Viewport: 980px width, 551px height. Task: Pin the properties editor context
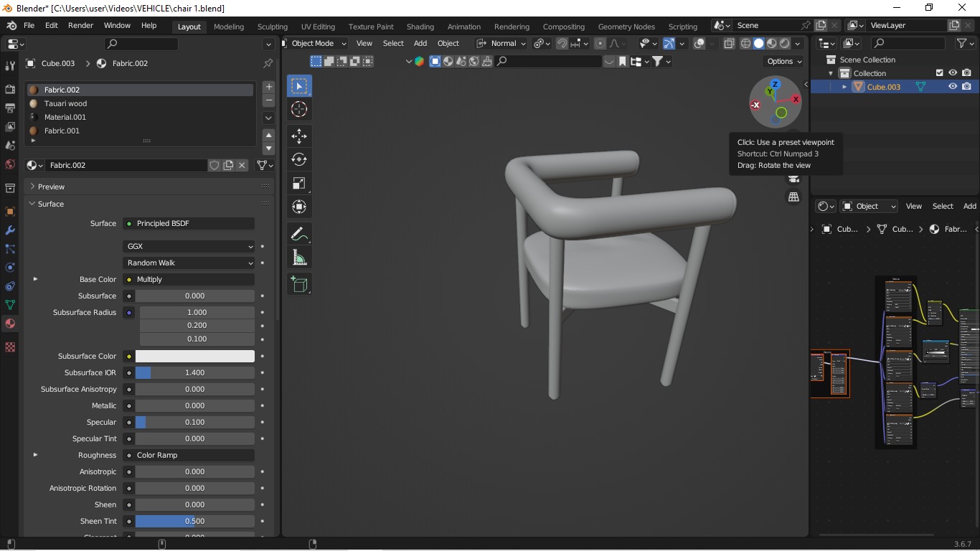pyautogui.click(x=268, y=63)
